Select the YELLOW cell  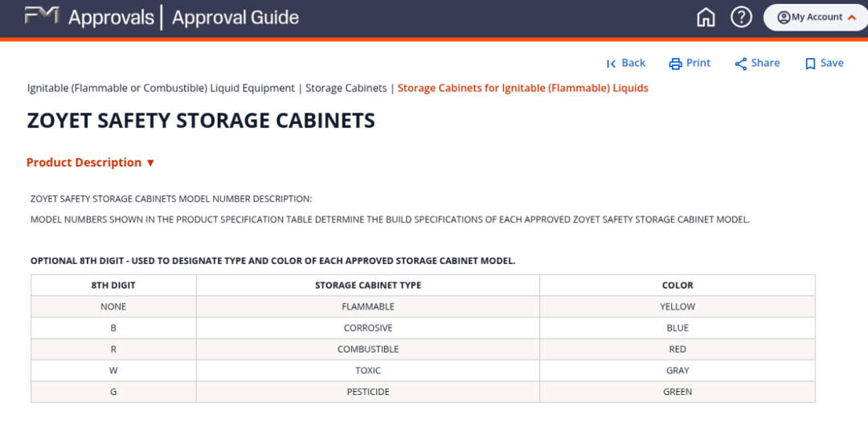pos(678,307)
